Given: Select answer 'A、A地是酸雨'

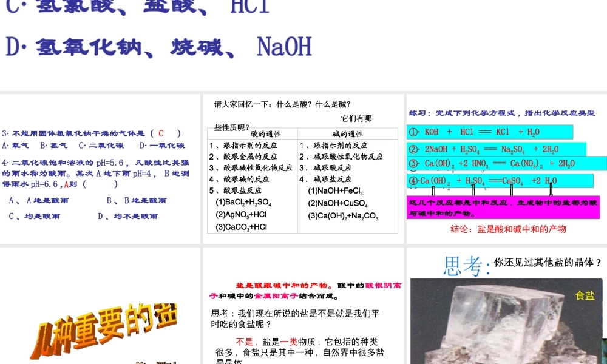Looking at the screenshot, I should [39, 200].
